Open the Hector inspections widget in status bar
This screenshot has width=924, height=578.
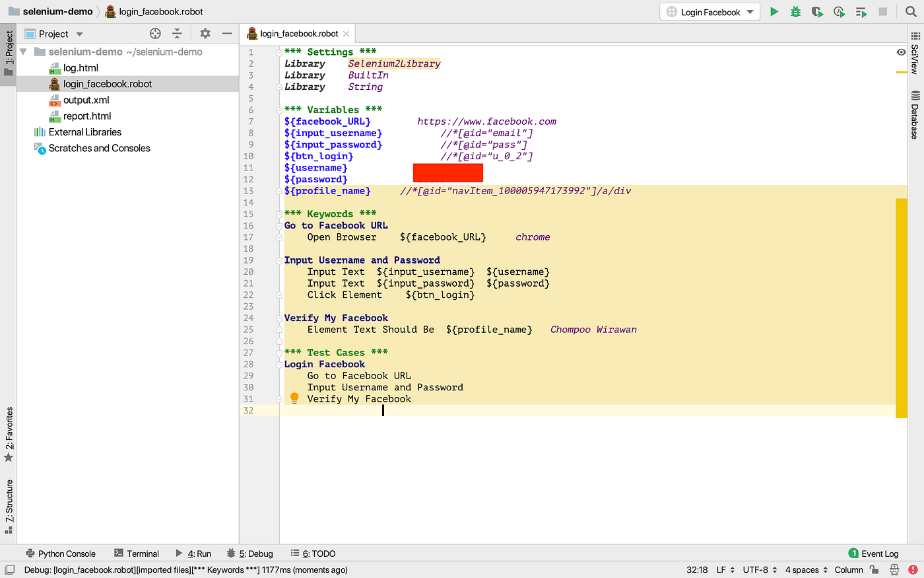pyautogui.click(x=894, y=569)
